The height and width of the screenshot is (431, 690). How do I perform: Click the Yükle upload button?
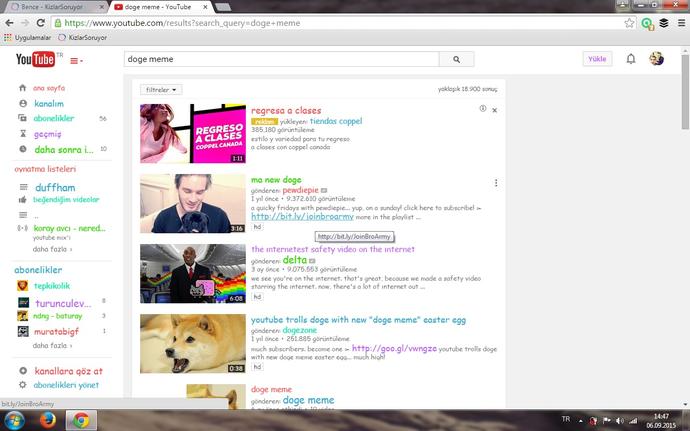[597, 59]
